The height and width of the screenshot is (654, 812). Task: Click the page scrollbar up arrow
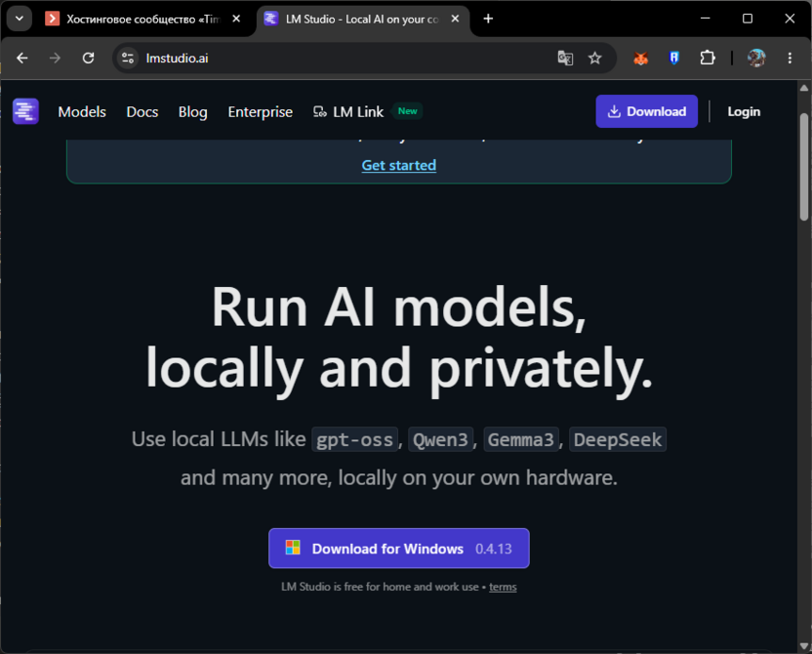[804, 88]
